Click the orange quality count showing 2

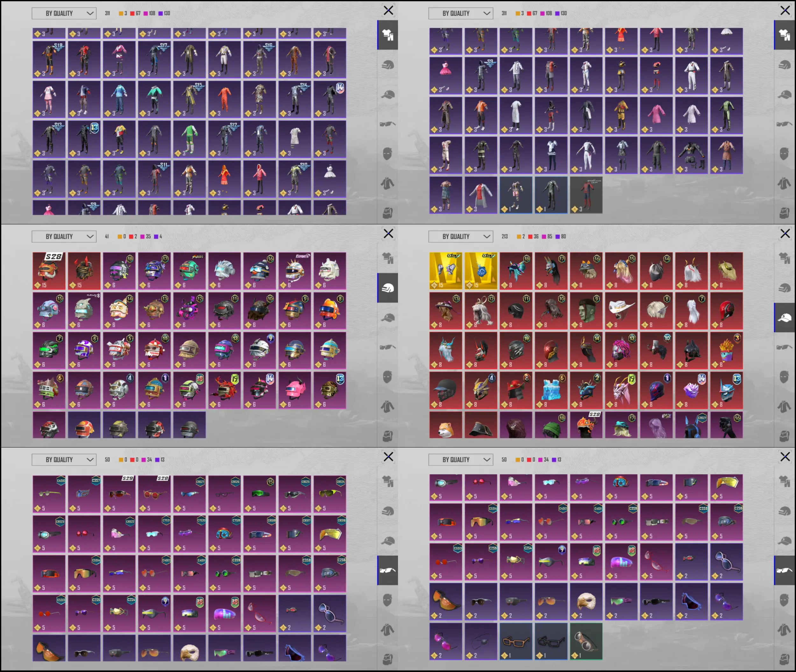click(521, 236)
